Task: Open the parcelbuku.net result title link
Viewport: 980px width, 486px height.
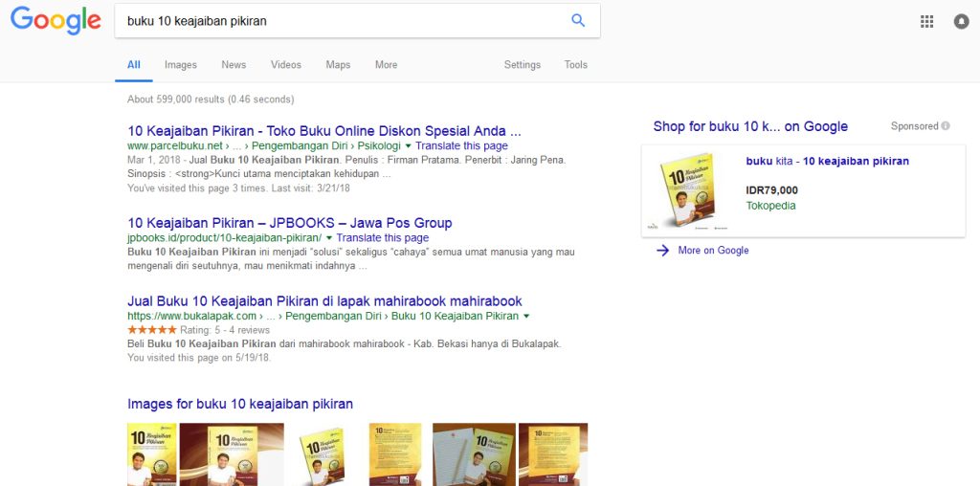Action: pyautogui.click(x=324, y=131)
